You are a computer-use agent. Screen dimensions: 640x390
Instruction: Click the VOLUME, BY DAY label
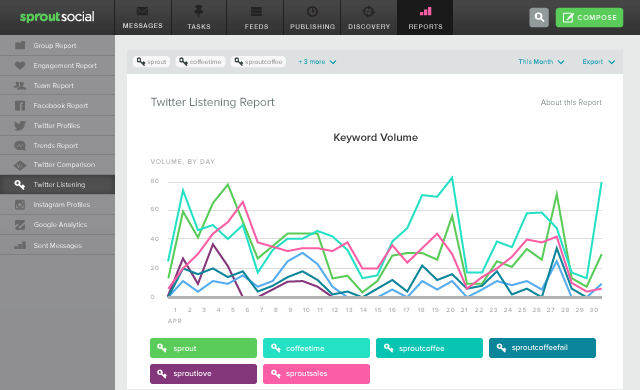183,162
